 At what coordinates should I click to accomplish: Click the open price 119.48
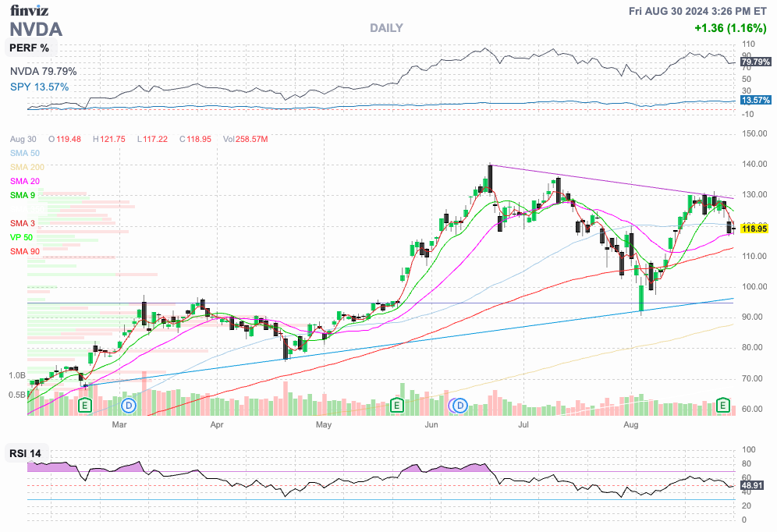click(x=69, y=139)
